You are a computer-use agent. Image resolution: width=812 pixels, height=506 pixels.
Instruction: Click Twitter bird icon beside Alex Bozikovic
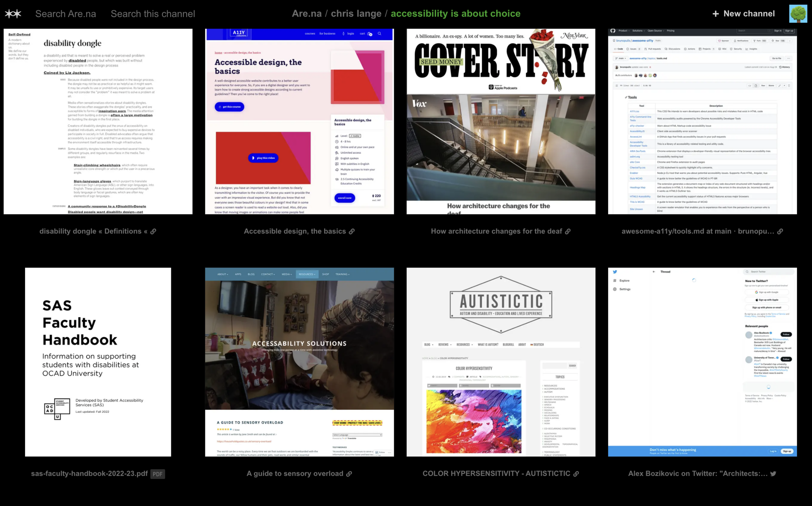point(773,474)
